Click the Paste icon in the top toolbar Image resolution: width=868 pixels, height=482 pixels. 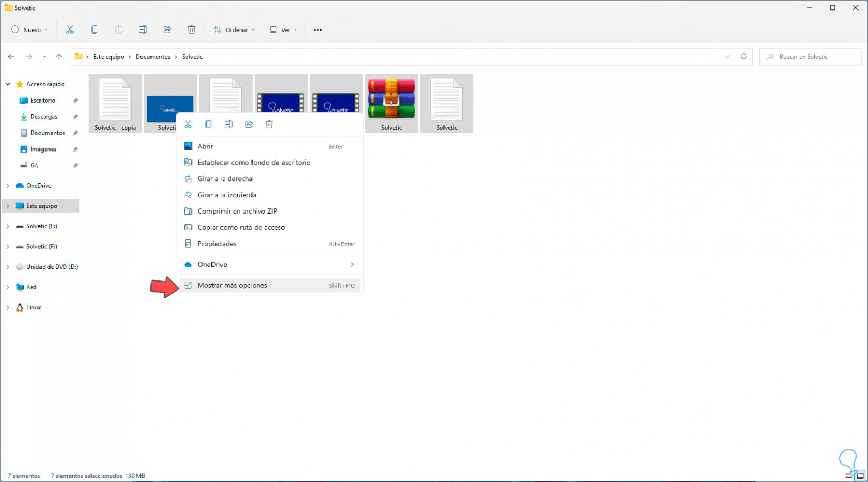coord(118,29)
